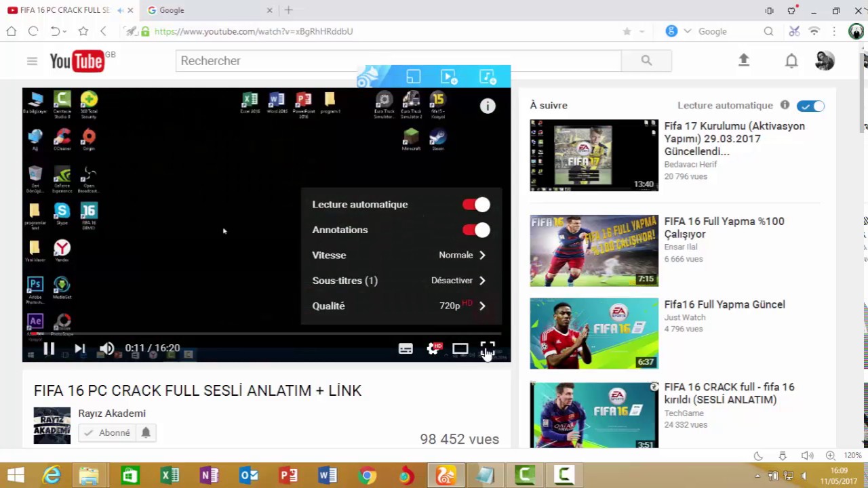
Task: Open the Sous-titres submenu
Action: point(401,281)
